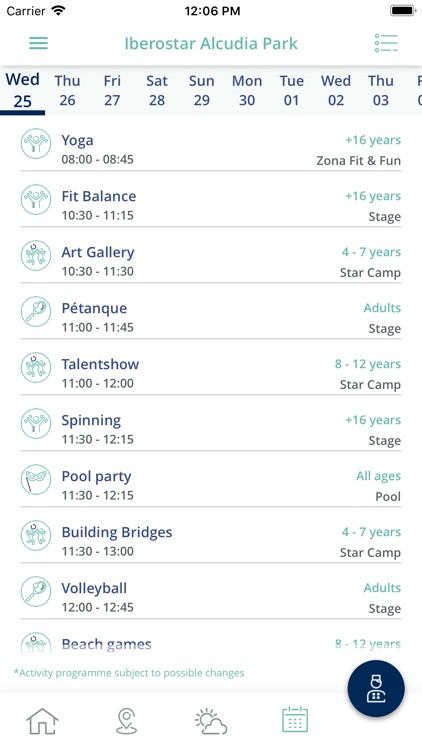422x750 pixels.
Task: Open the hamburger menu
Action: tap(38, 43)
